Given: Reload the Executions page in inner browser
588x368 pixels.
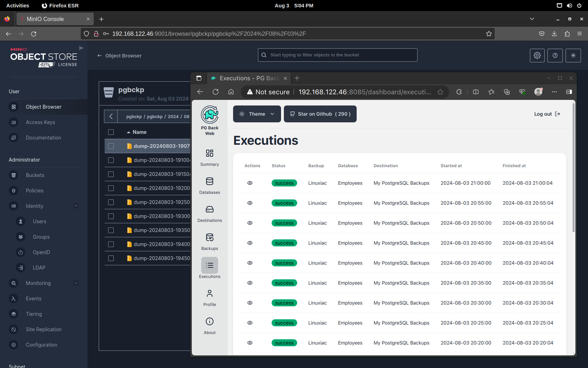Looking at the screenshot, I should point(216,92).
